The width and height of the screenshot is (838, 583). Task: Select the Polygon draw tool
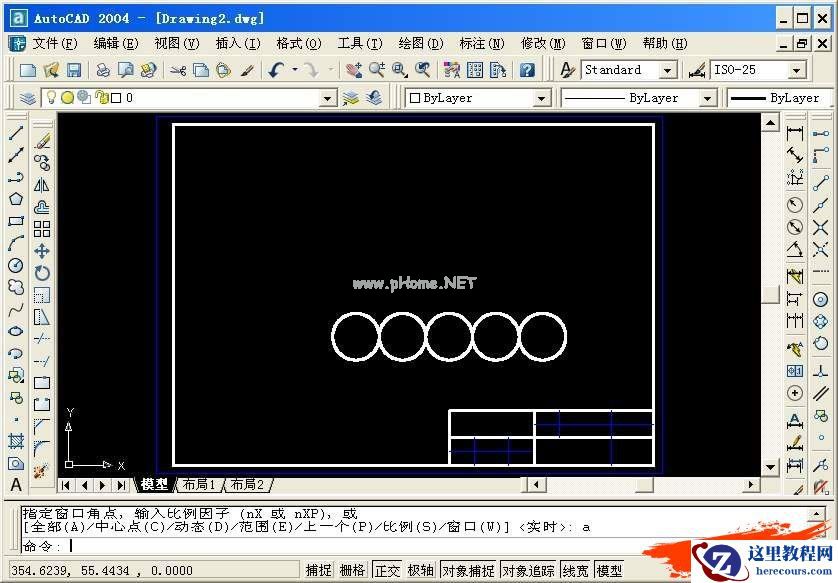[16, 199]
